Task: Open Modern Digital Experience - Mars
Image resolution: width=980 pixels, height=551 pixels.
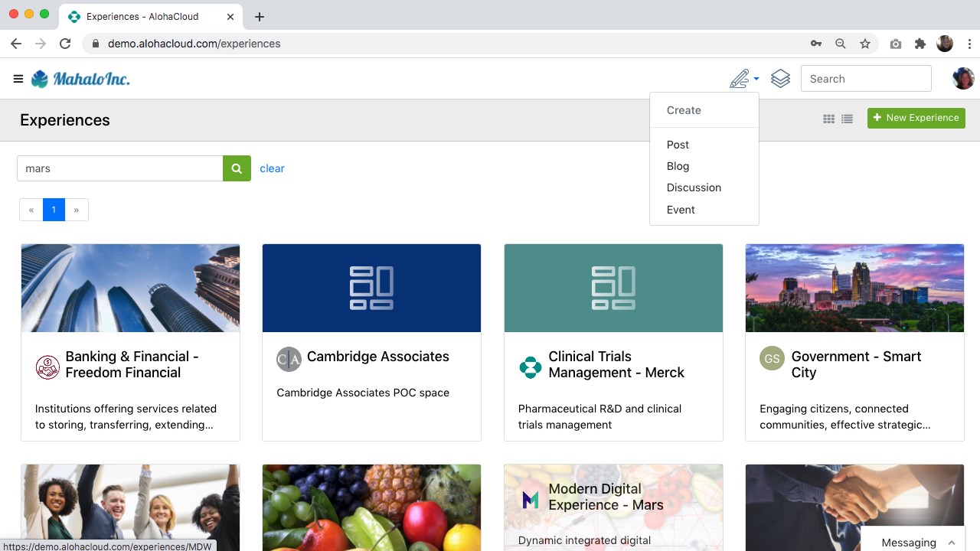Action: coord(606,497)
